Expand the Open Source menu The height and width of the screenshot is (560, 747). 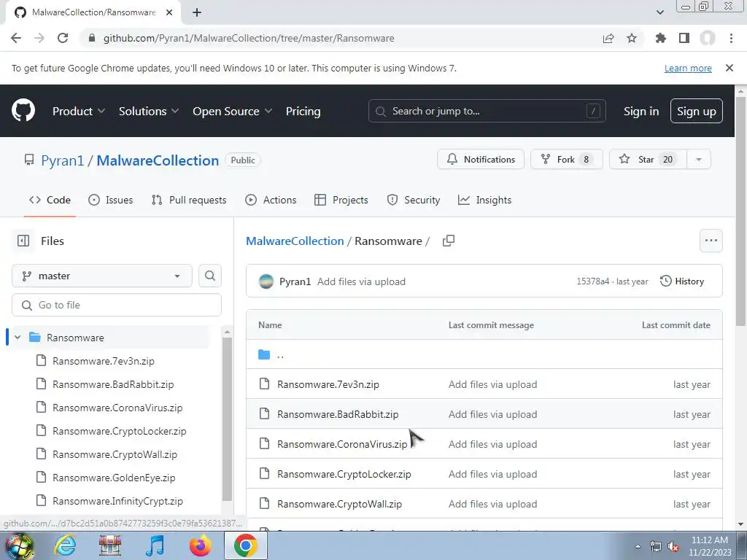point(233,111)
